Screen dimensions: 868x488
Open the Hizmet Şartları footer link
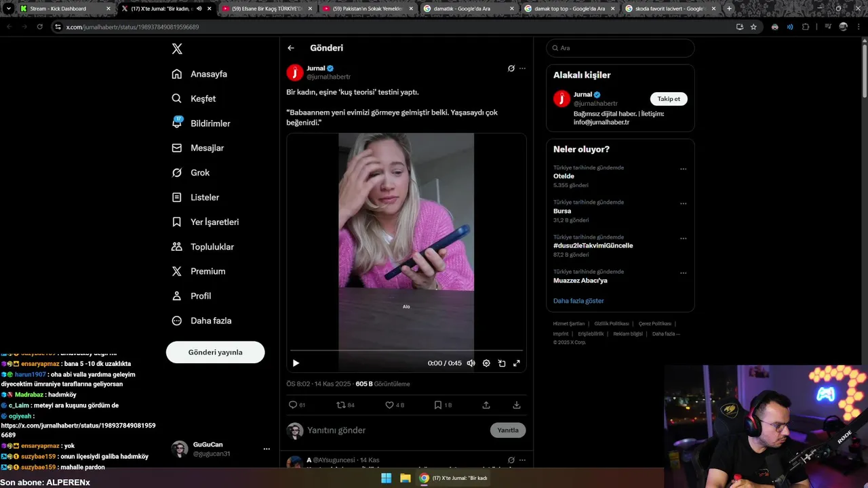(x=568, y=324)
